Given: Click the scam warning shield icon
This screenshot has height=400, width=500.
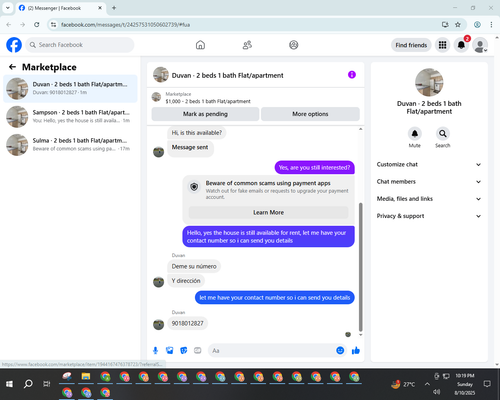Looking at the screenshot, I should [x=194, y=187].
